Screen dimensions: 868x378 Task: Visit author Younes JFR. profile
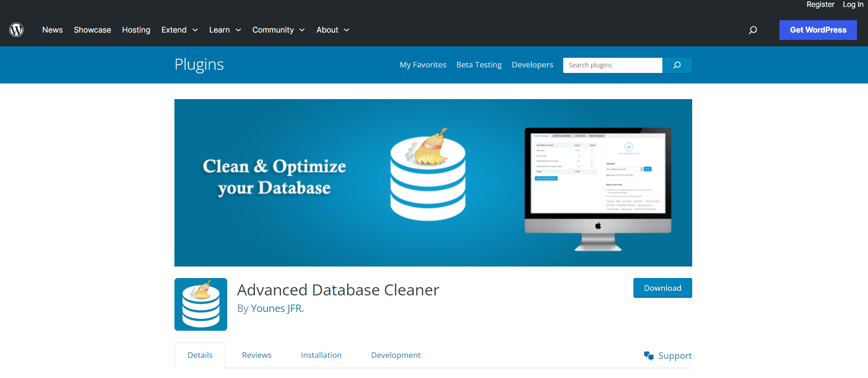[277, 308]
